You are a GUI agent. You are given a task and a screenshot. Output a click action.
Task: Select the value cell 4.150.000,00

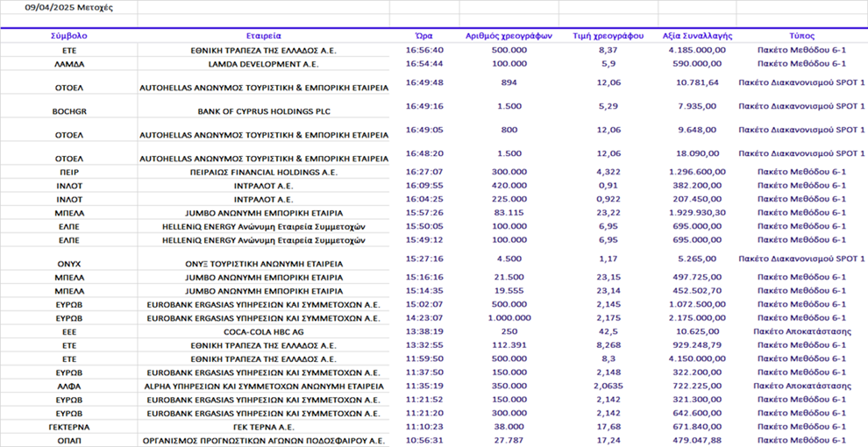[x=698, y=359]
